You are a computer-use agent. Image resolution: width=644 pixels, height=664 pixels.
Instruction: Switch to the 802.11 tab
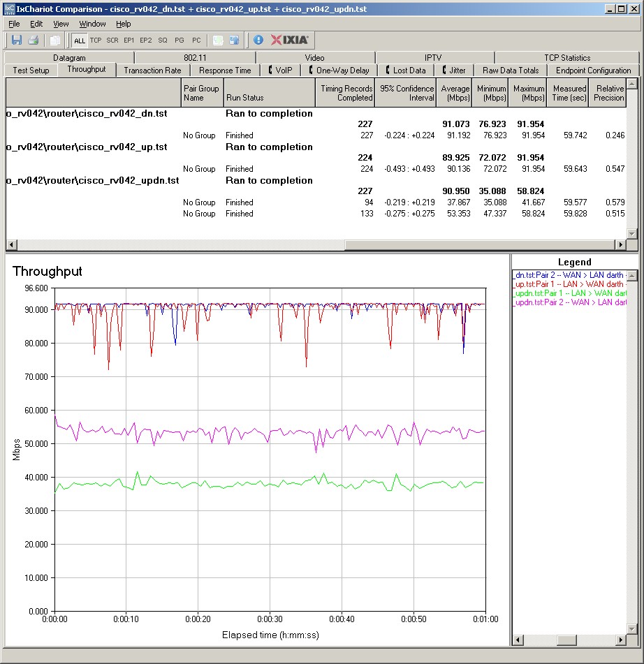tap(195, 57)
